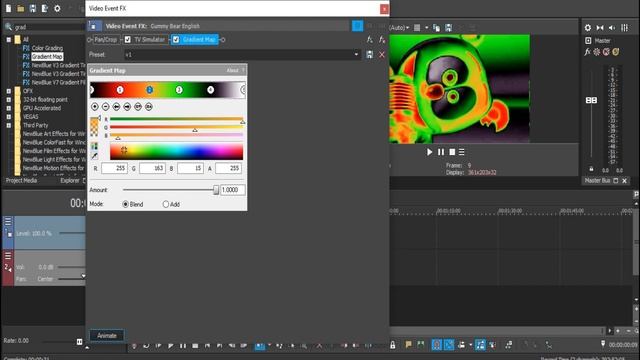The image size is (640, 360).
Task: Toggle Gradient Map effect checkbox
Action: click(x=176, y=40)
